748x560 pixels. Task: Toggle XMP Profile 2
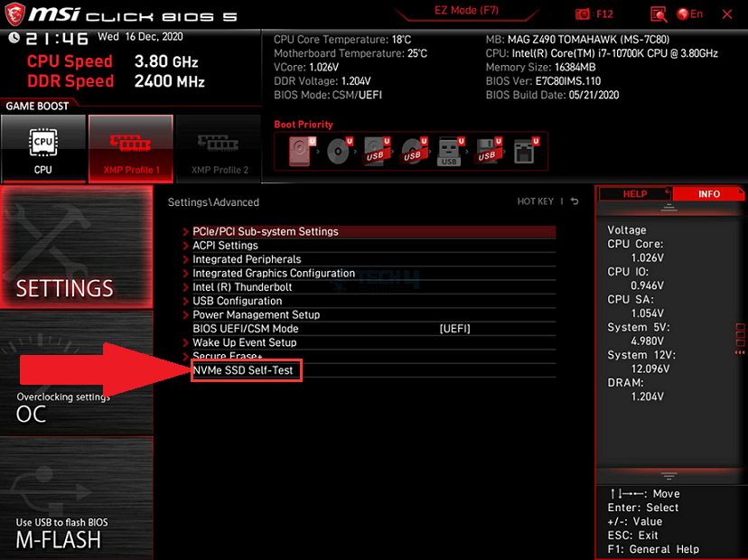click(x=220, y=148)
